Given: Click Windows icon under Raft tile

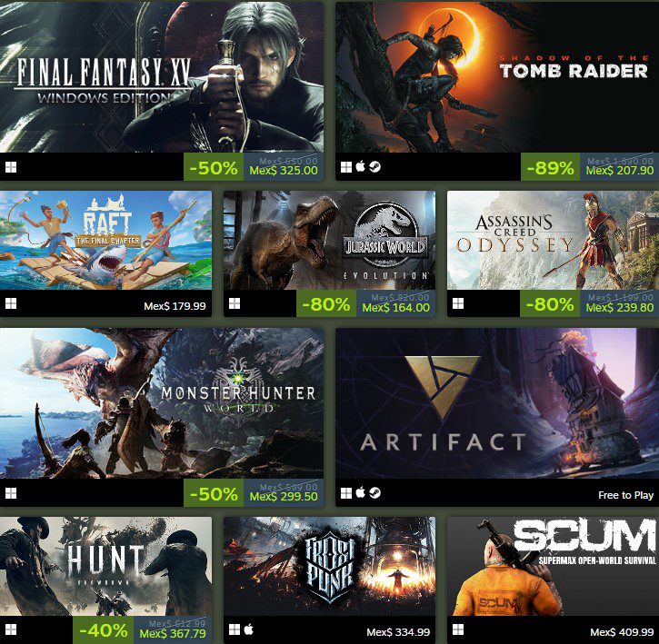Looking at the screenshot, I should click(x=11, y=303).
